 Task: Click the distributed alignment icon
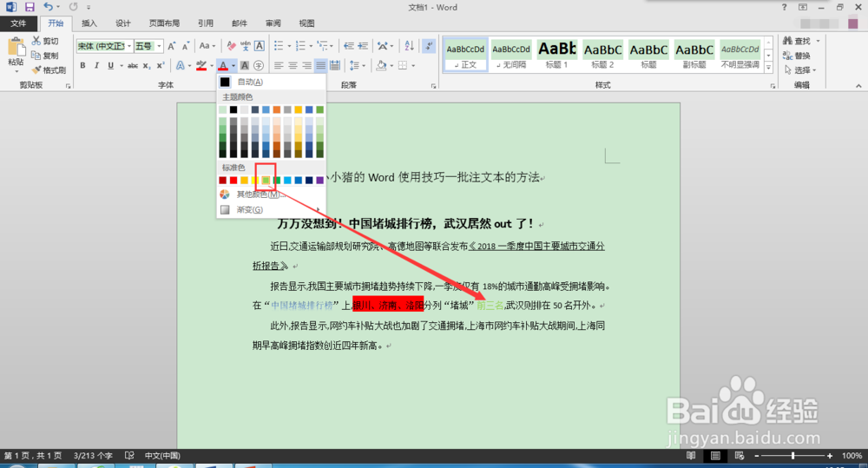pos(335,65)
